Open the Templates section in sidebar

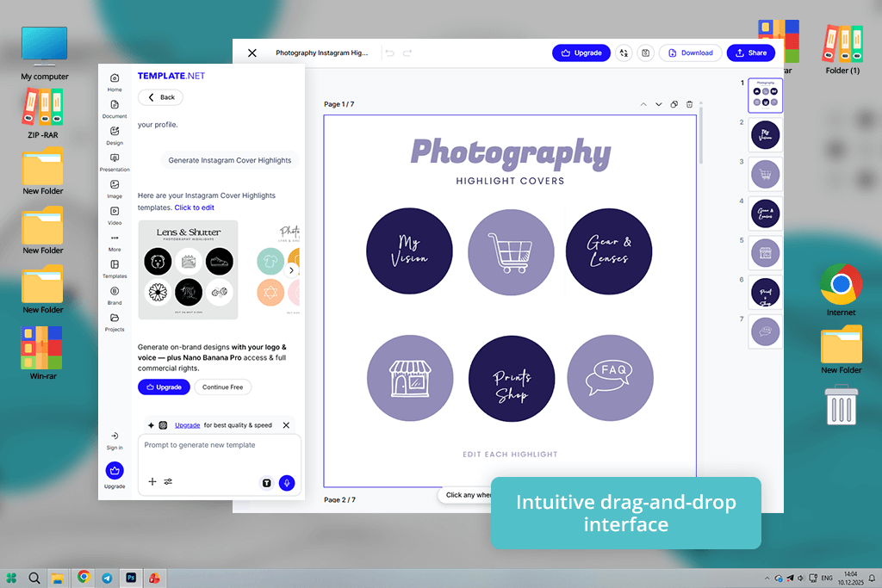[115, 269]
